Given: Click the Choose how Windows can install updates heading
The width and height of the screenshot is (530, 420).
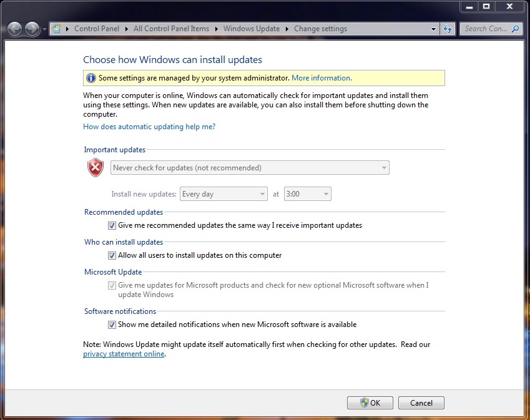Looking at the screenshot, I should click(x=172, y=60).
